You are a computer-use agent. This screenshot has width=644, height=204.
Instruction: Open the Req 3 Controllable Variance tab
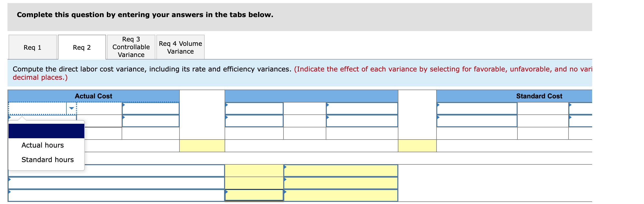tap(131, 47)
